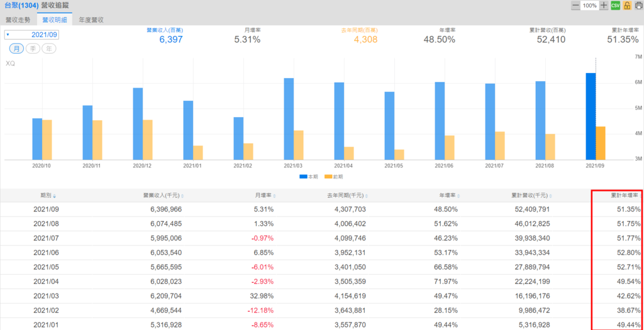Click the 71.97% yearly growth cell
The width and height of the screenshot is (644, 330).
445,282
